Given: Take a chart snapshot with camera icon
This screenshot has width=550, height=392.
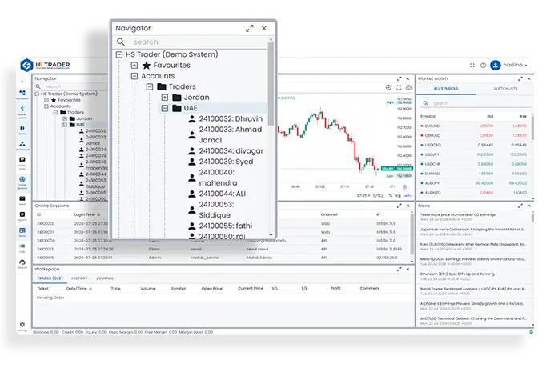Looking at the screenshot, I should 409,88.
